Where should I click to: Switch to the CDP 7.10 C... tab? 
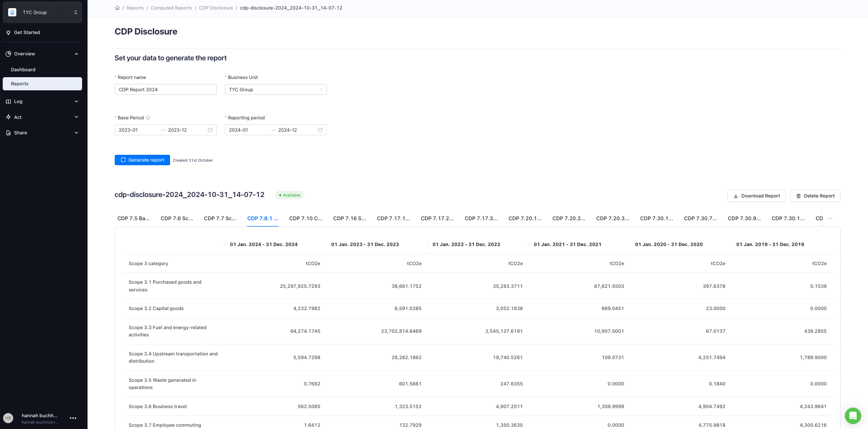pos(306,218)
